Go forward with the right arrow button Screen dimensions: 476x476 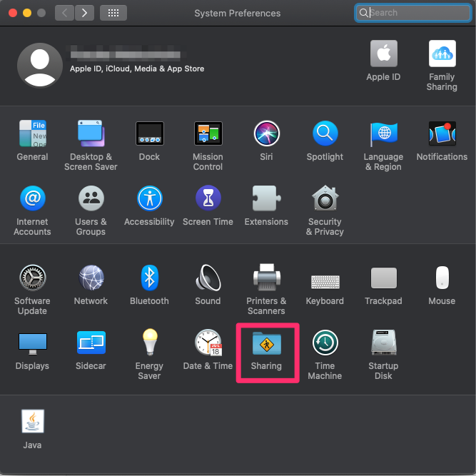tap(84, 13)
